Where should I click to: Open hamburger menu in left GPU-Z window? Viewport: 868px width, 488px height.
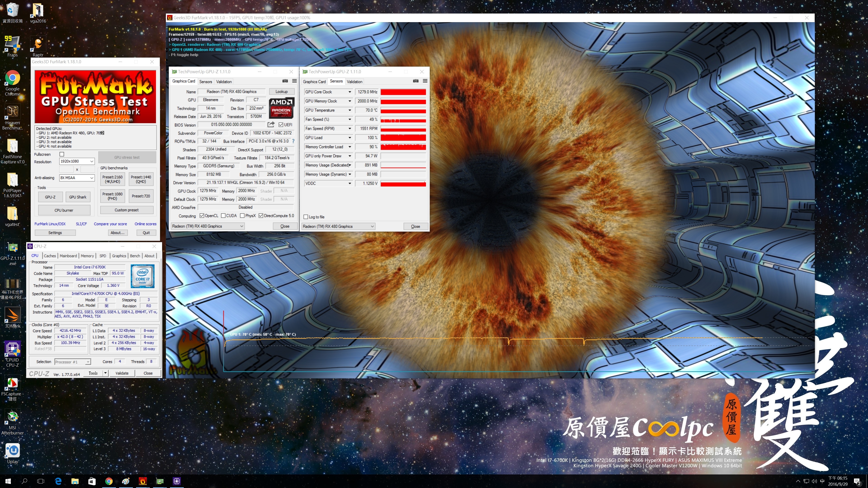295,81
